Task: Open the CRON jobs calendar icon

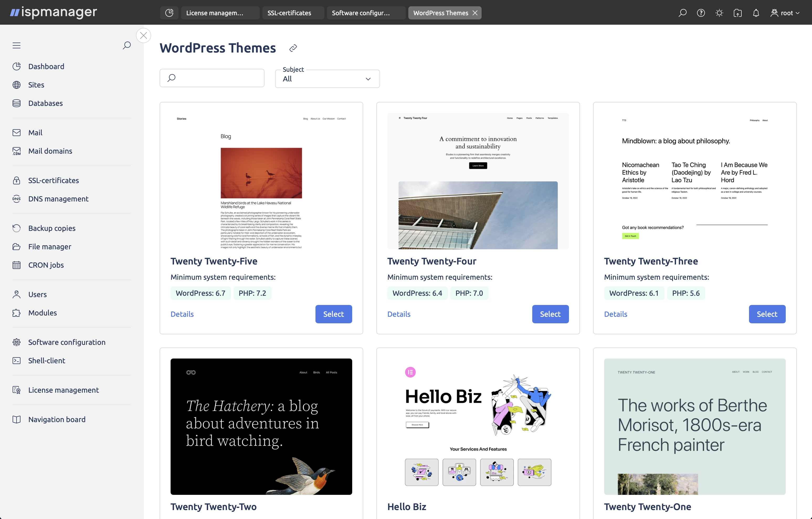Action: (17, 265)
